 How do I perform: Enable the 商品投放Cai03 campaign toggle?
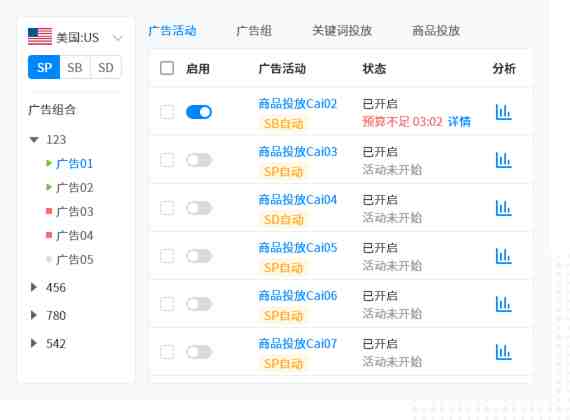[x=199, y=160]
